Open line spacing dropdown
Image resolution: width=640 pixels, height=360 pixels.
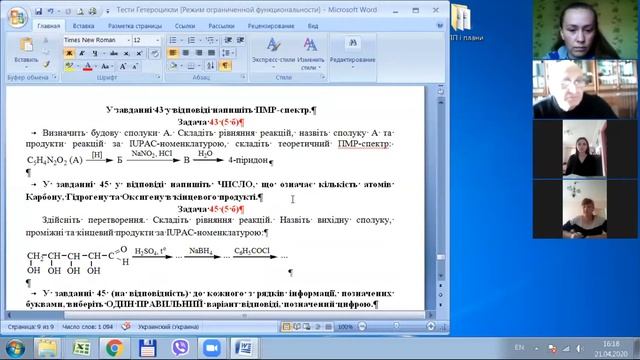[x=227, y=53]
